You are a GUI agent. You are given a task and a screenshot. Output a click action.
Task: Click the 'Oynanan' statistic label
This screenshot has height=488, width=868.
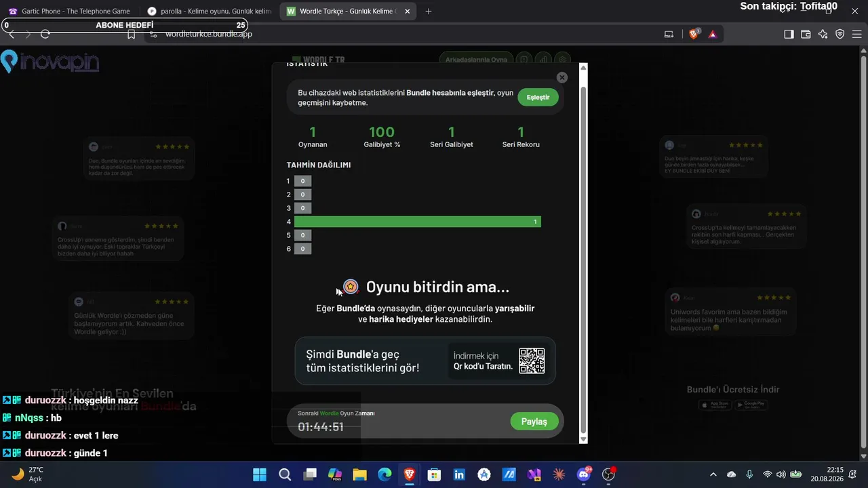313,144
